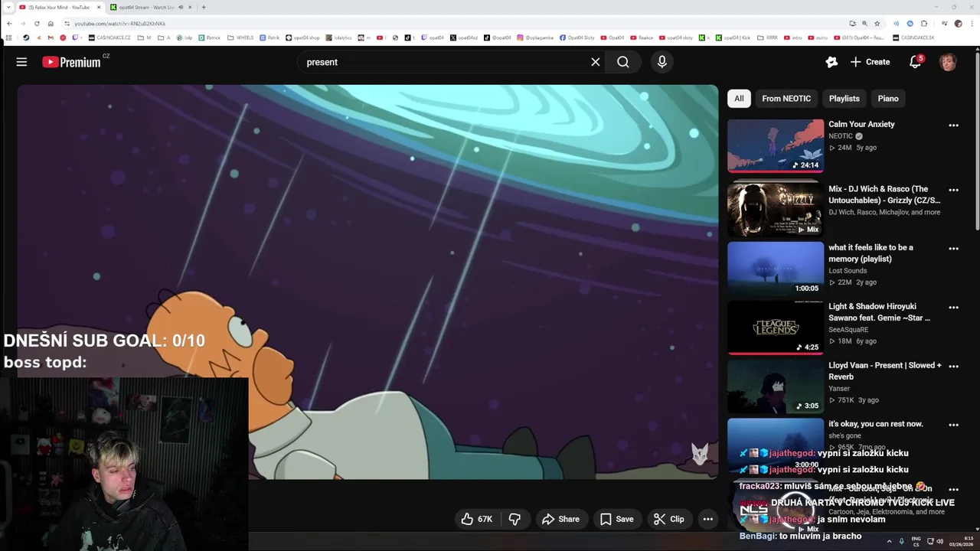The width and height of the screenshot is (980, 551).
Task: Go to browser home page
Action: tap(51, 24)
